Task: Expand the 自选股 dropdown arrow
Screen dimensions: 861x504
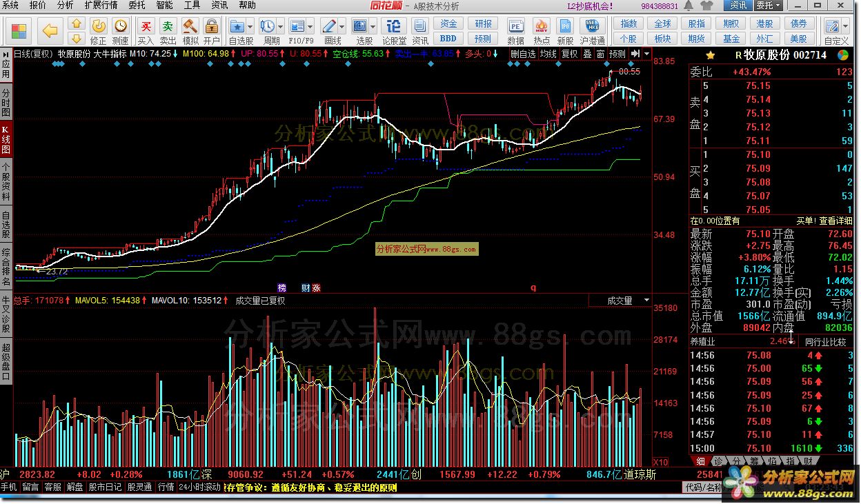Action: 251,26
